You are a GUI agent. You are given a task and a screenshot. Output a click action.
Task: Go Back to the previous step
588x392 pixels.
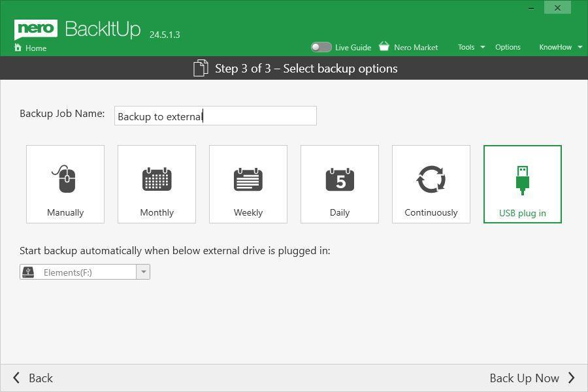[x=41, y=378]
